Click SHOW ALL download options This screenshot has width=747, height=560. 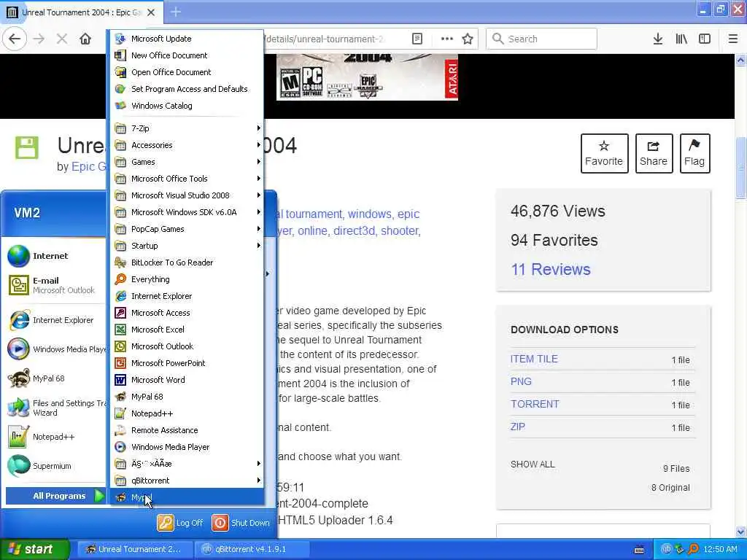tap(533, 464)
